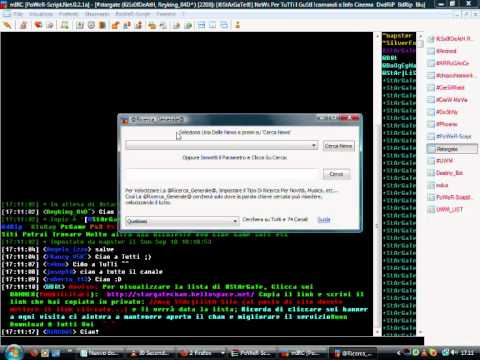This screenshot has height=360, width=480.
Task: Switch to the PoWeR Sc... taskbar button
Action: click(x=252, y=353)
